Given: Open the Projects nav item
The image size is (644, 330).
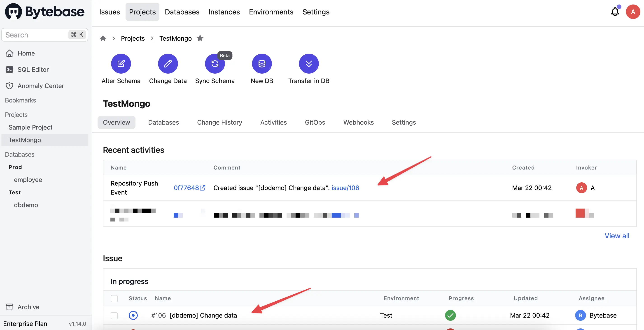Looking at the screenshot, I should [142, 12].
